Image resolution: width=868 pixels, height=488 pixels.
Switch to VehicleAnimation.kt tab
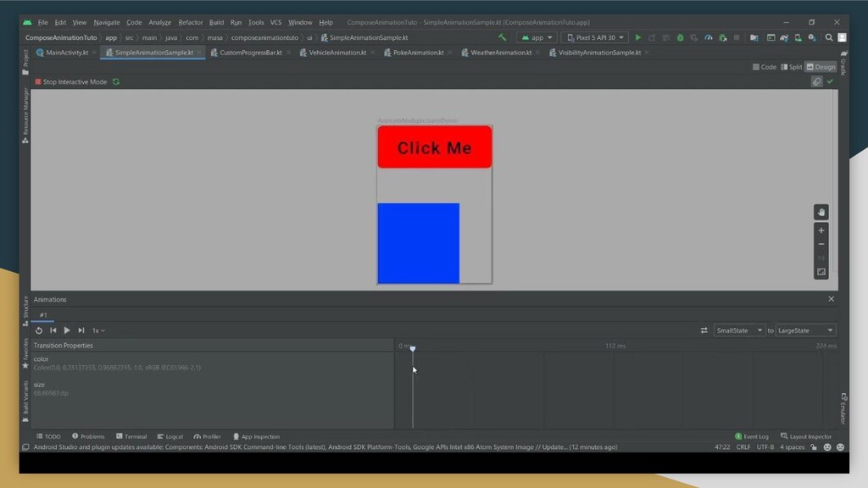(x=337, y=53)
